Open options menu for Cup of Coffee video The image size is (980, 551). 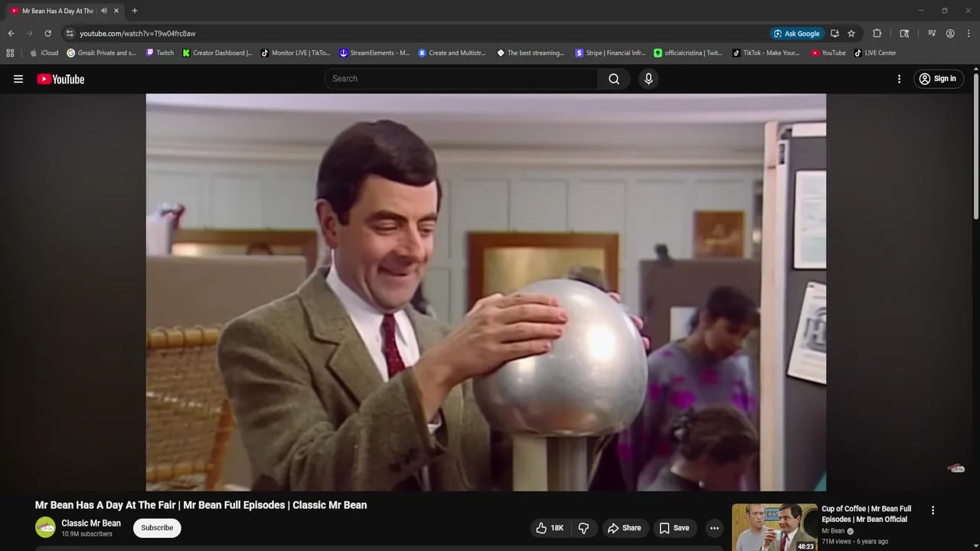[x=933, y=510]
